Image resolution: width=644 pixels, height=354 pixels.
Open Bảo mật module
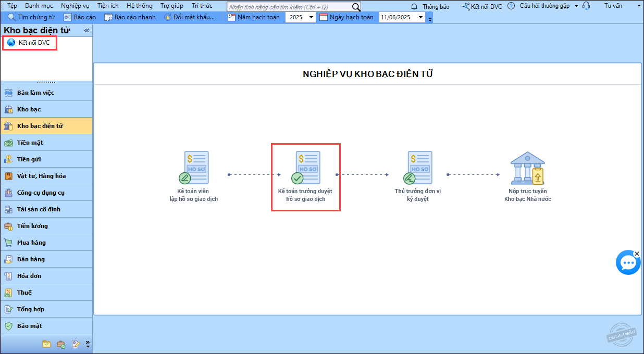pos(46,326)
